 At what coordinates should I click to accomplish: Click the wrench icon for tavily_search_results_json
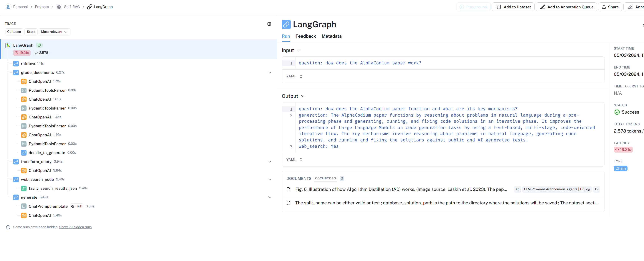[x=24, y=188]
